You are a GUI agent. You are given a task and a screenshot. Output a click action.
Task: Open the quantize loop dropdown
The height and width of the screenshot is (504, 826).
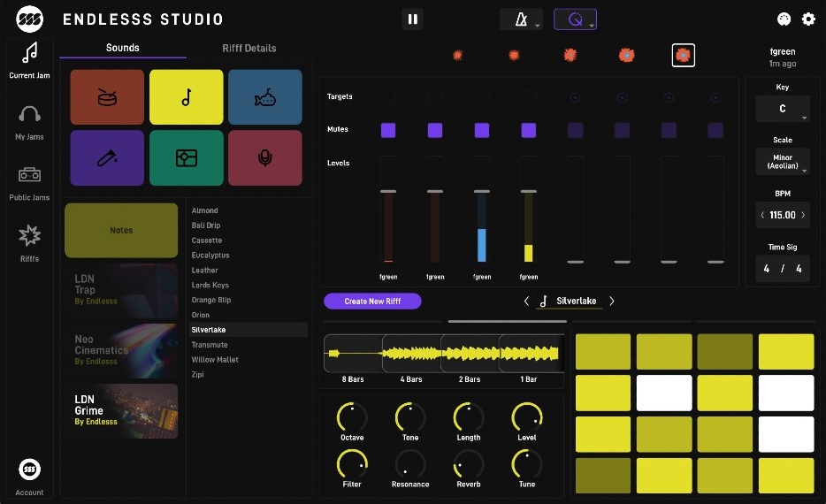click(x=575, y=19)
